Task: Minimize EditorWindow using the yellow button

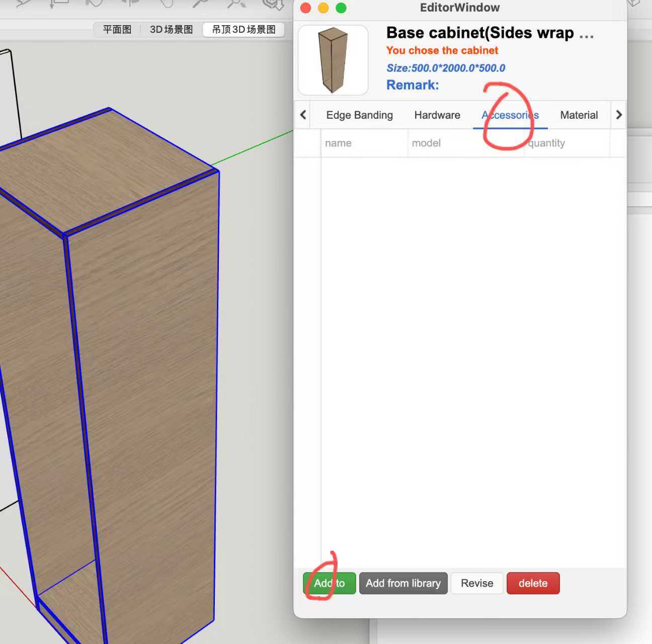Action: point(323,8)
